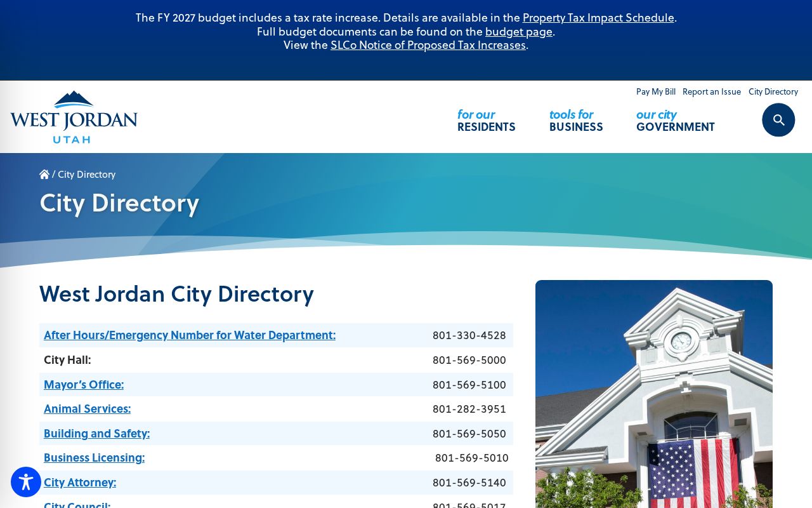The image size is (812, 508).
Task: Click City Hall number 801-569-5000
Action: coord(469,360)
